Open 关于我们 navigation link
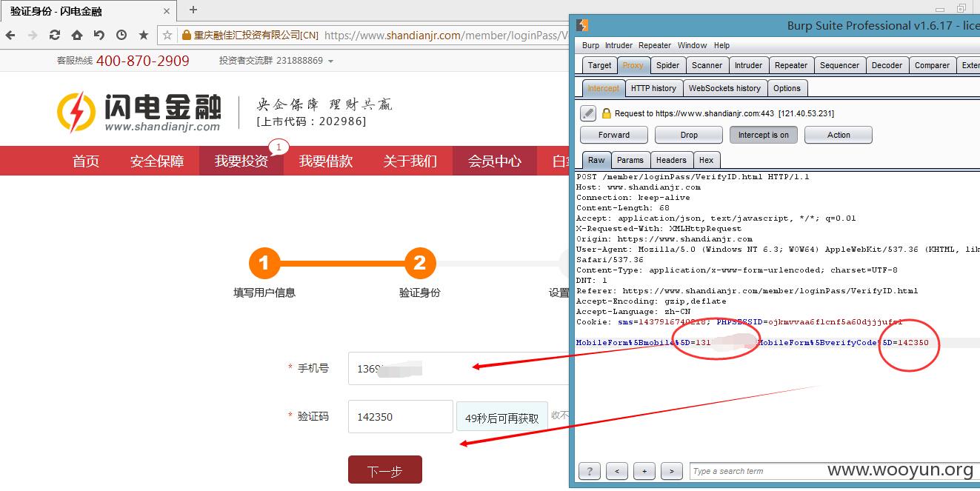 (410, 161)
